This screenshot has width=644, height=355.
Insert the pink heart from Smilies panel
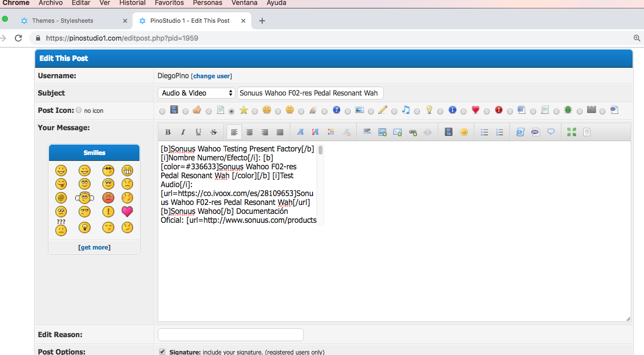point(127,212)
